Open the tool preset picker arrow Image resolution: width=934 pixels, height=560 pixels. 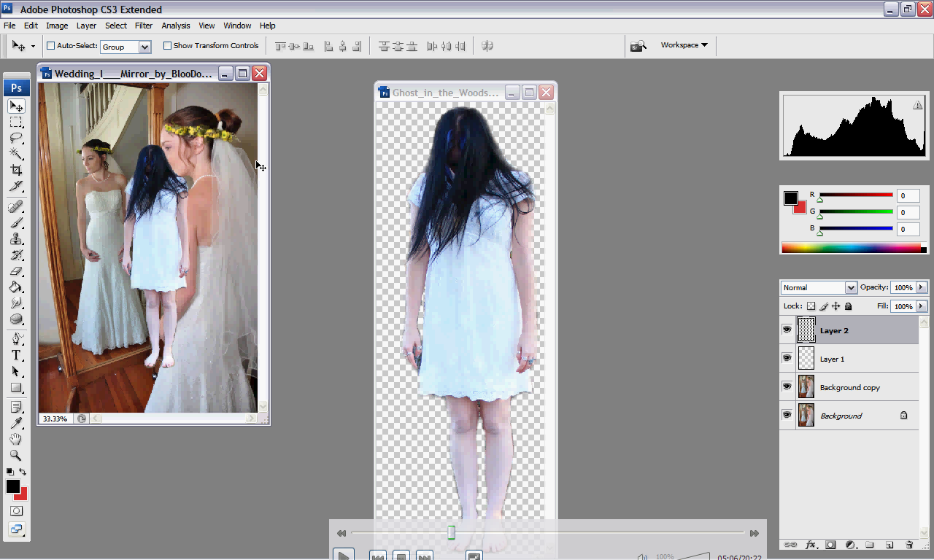(x=33, y=47)
